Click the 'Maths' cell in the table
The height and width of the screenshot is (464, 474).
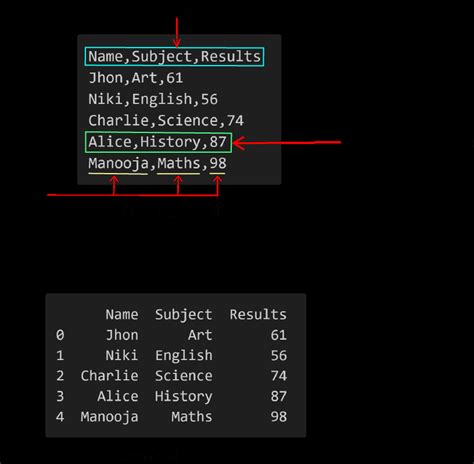click(192, 417)
